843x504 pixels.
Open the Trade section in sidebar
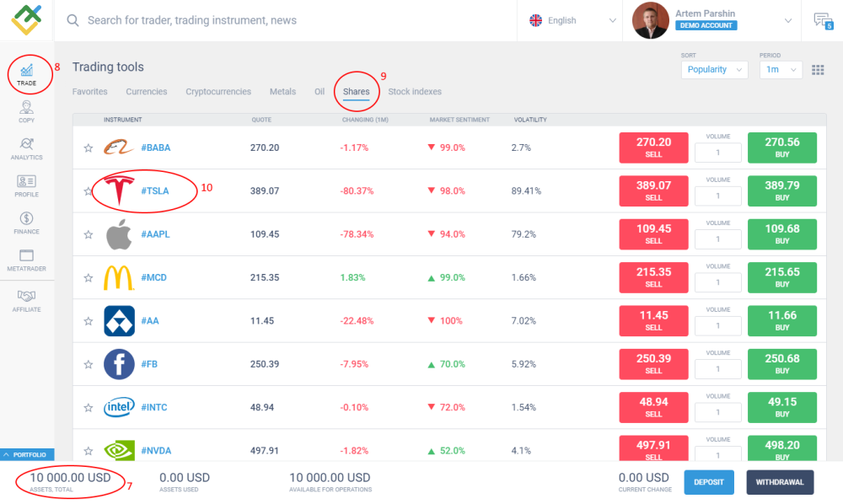tap(26, 74)
